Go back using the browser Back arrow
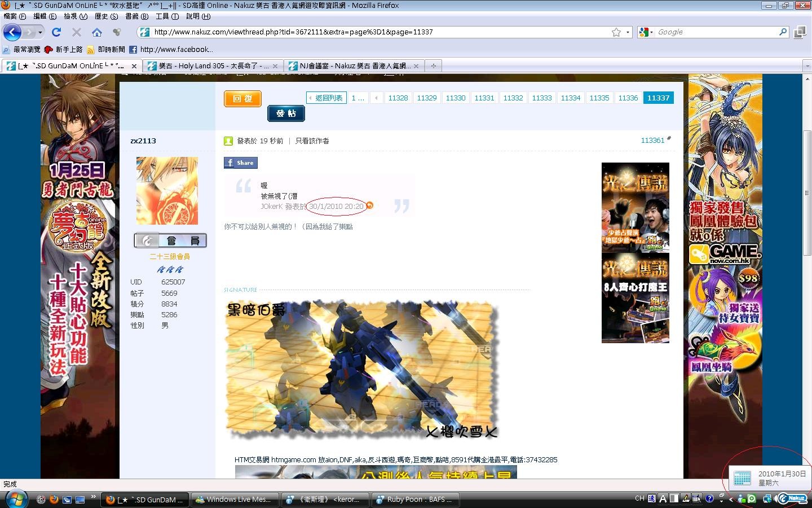Viewport: 812px width, 508px height. (12, 32)
